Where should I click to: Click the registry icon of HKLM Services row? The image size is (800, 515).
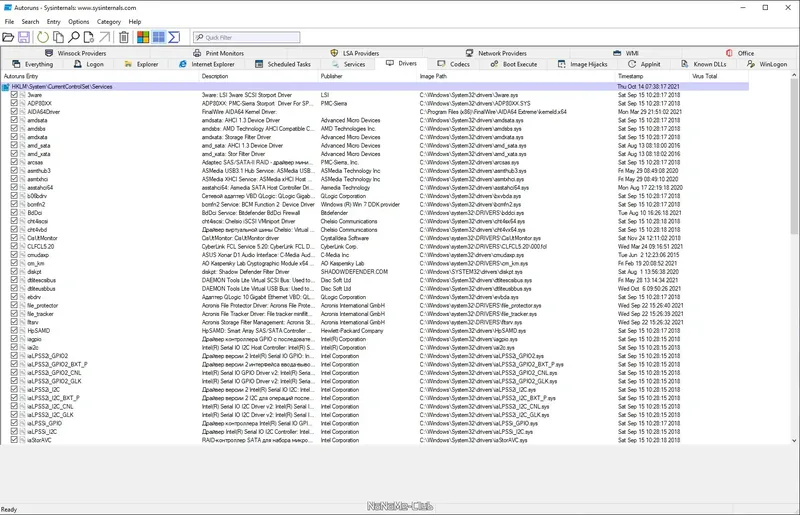pos(6,87)
